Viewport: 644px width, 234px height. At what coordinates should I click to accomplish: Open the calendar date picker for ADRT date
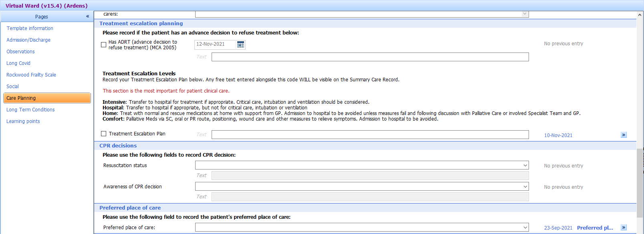coord(240,44)
